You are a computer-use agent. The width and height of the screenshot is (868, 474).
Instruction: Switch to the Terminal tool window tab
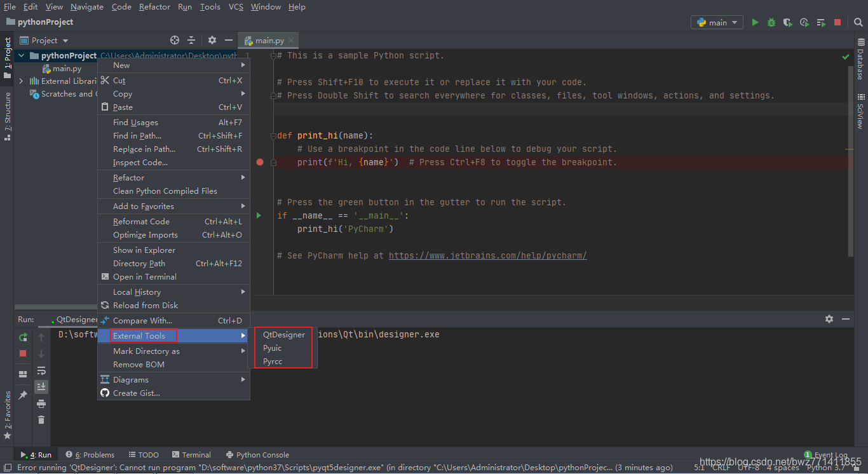pyautogui.click(x=191, y=455)
